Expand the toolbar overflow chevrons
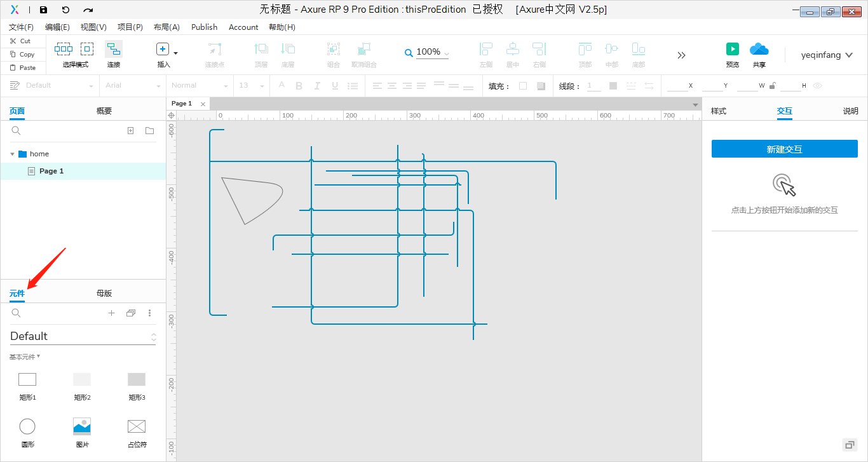 point(682,55)
